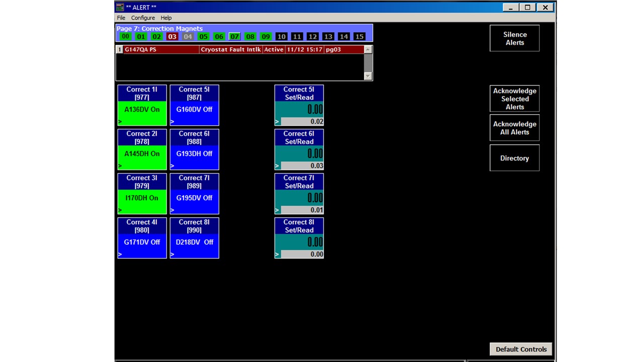Expand arrow on Correct 2I tile
Image resolution: width=644 pixels, height=362 pixels.
120,166
